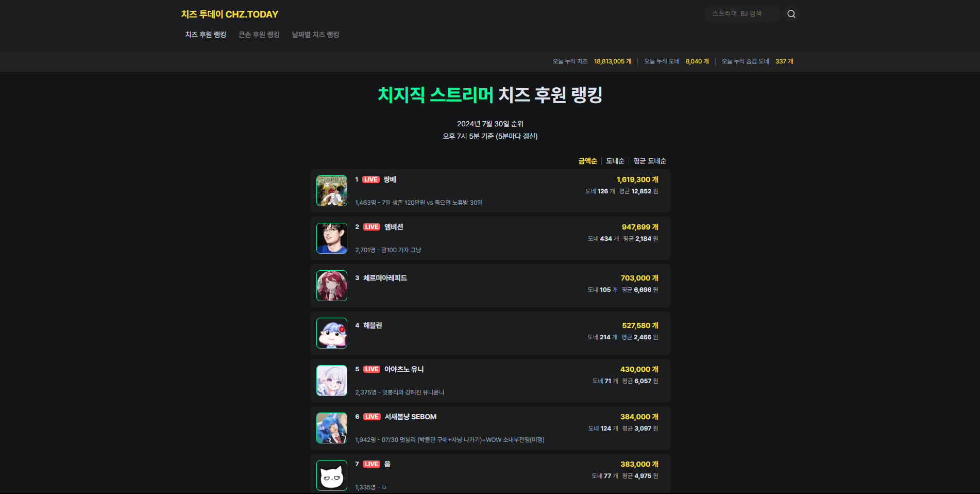Focus the 스트리머, BJ 검색 search field
Image resolution: width=980 pixels, height=494 pixels.
click(742, 14)
